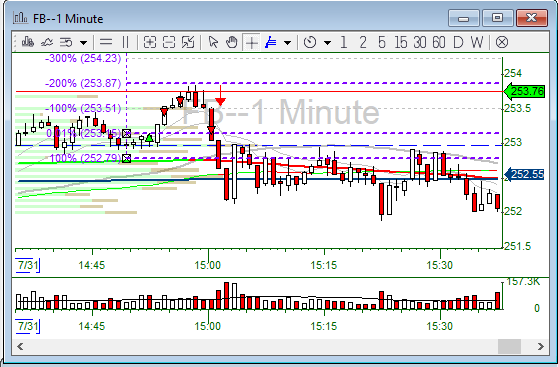Open dropdown arrow beside clock icon
Screen dimensions: 558x367
(x=327, y=43)
